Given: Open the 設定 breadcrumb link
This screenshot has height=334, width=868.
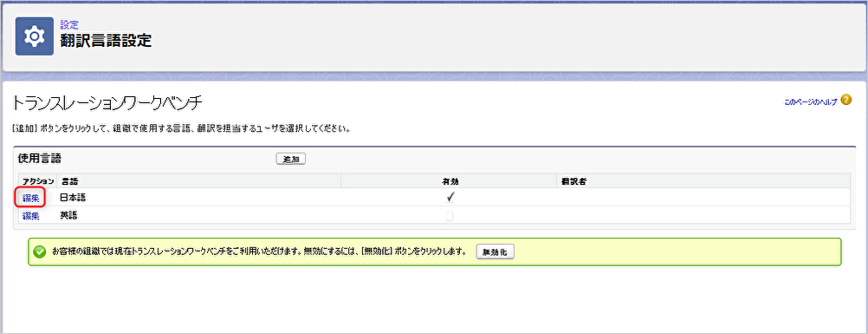Looking at the screenshot, I should (69, 25).
